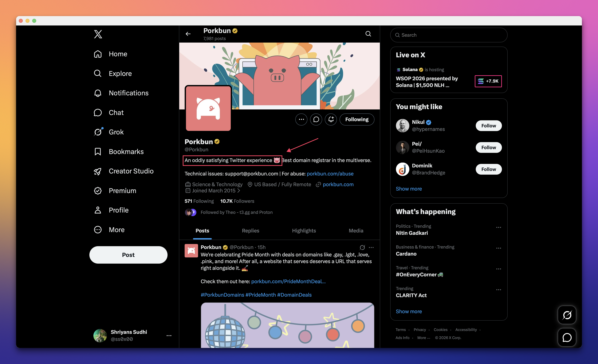This screenshot has width=598, height=364.
Task: Search Porkbun's posts with magnifier icon
Action: [x=368, y=34]
